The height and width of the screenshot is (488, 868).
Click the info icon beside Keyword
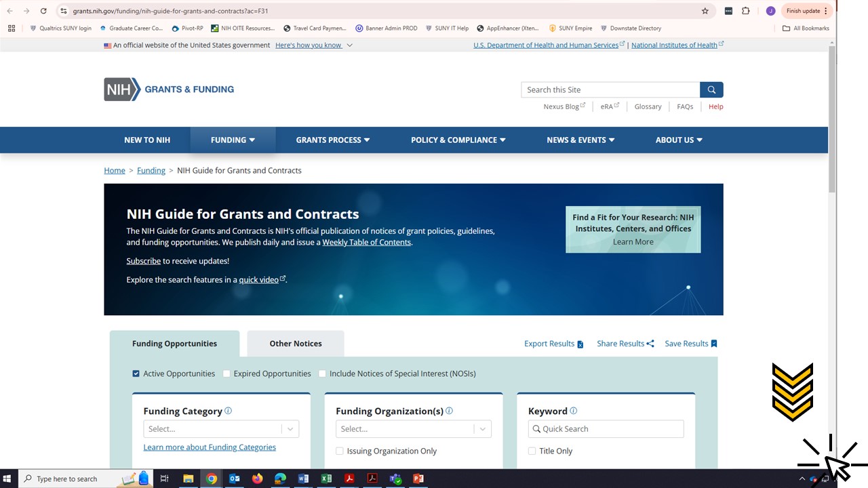tap(574, 411)
